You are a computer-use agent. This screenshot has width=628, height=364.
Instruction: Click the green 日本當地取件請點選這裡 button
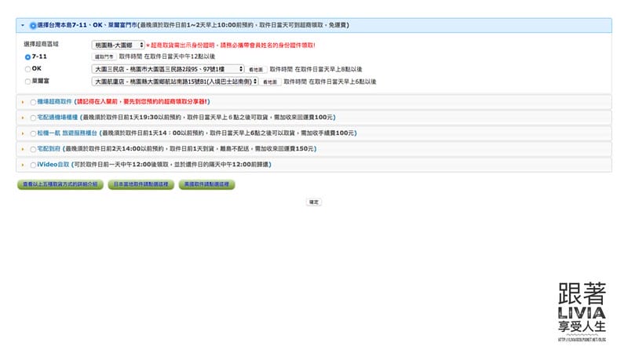[x=141, y=184]
